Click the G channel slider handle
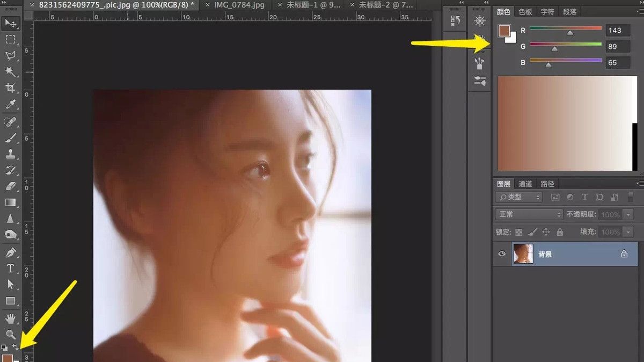Screen dimensions: 644x362 554,49
